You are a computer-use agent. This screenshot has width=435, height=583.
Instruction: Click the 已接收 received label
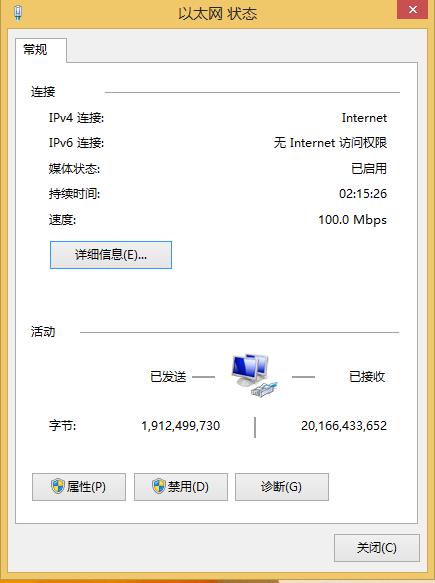coord(367,377)
